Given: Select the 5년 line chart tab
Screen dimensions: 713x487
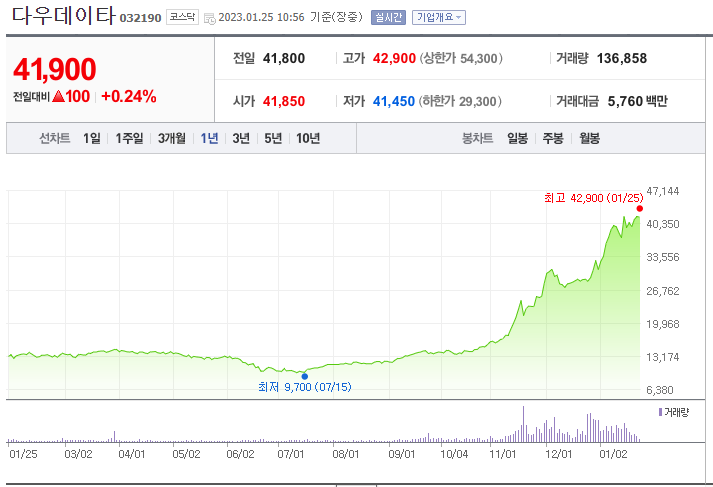Looking at the screenshot, I should (x=273, y=138).
